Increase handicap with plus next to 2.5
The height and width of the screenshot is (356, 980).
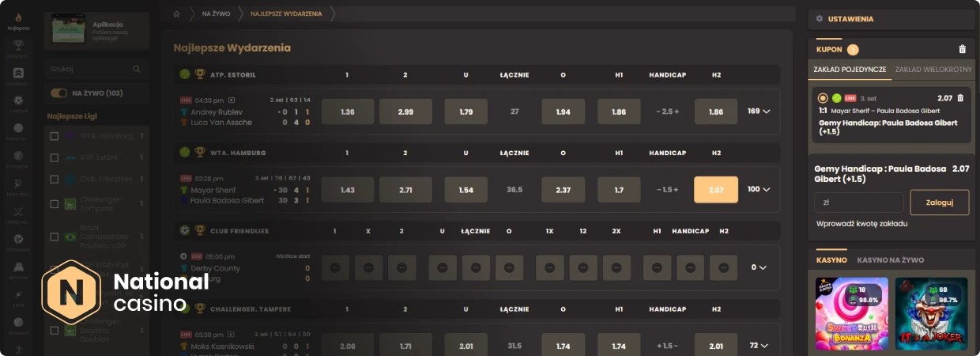click(x=677, y=112)
